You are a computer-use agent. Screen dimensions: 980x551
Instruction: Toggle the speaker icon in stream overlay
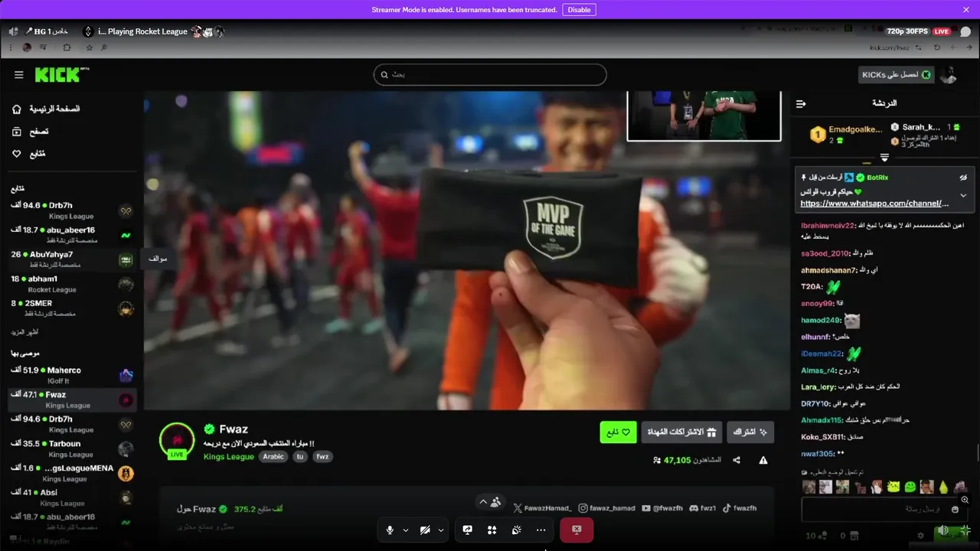[13, 31]
